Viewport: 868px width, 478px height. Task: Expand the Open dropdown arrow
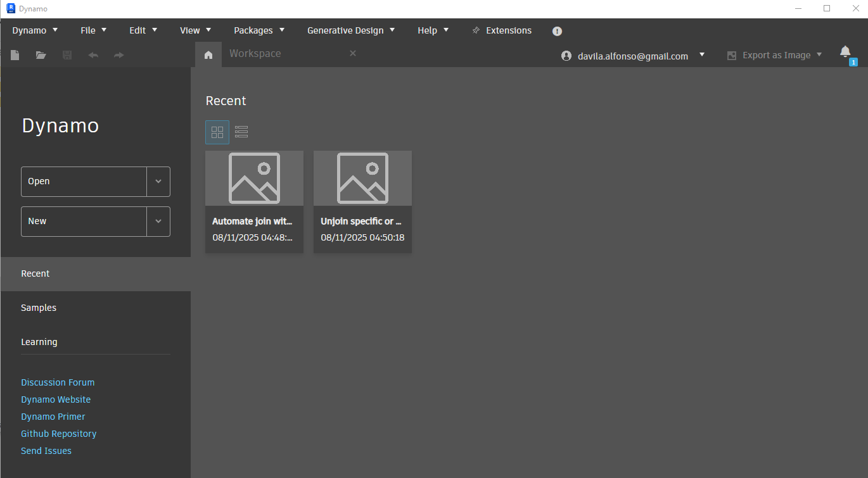click(x=158, y=182)
